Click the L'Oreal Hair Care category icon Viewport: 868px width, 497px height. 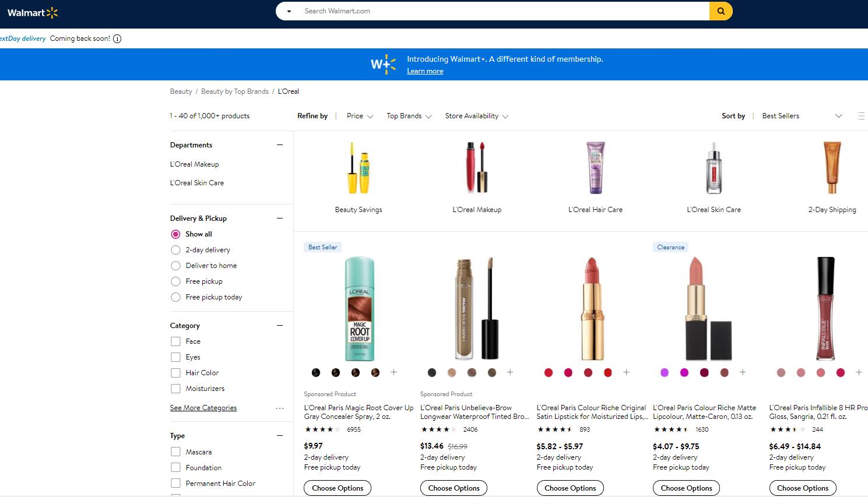pos(595,168)
